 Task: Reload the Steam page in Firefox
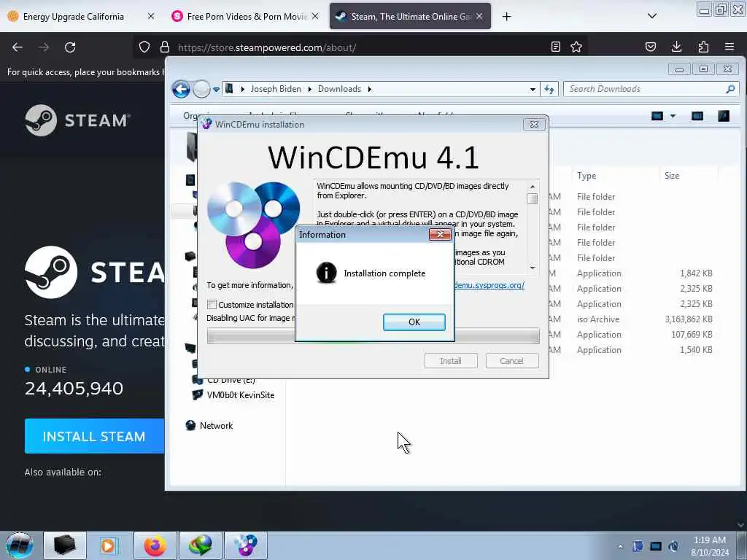click(x=70, y=47)
